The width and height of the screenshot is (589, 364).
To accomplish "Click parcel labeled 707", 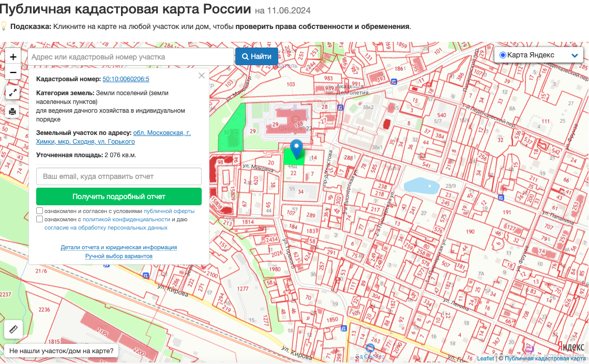I will (x=549, y=227).
